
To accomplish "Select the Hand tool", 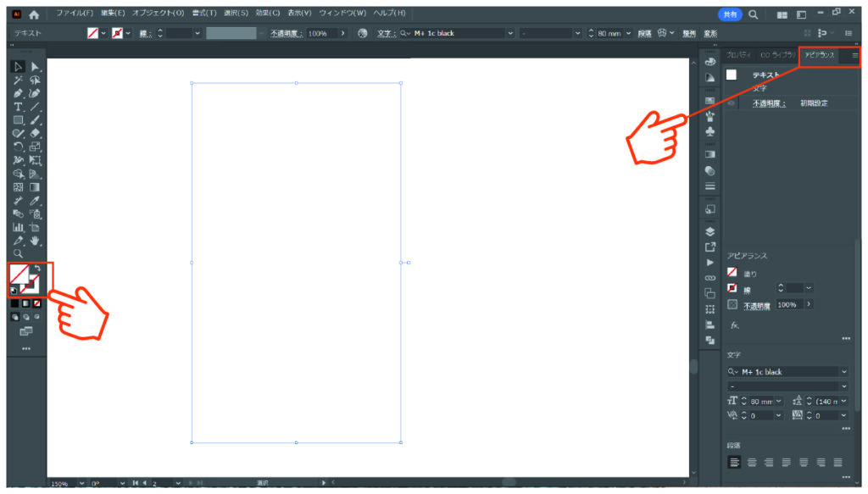I will pyautogui.click(x=35, y=241).
